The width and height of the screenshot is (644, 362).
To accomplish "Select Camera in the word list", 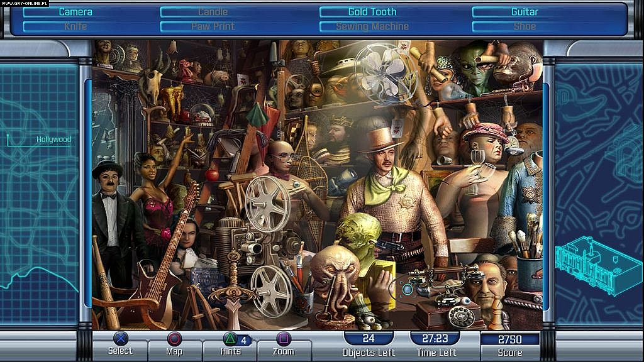I will pyautogui.click(x=75, y=11).
